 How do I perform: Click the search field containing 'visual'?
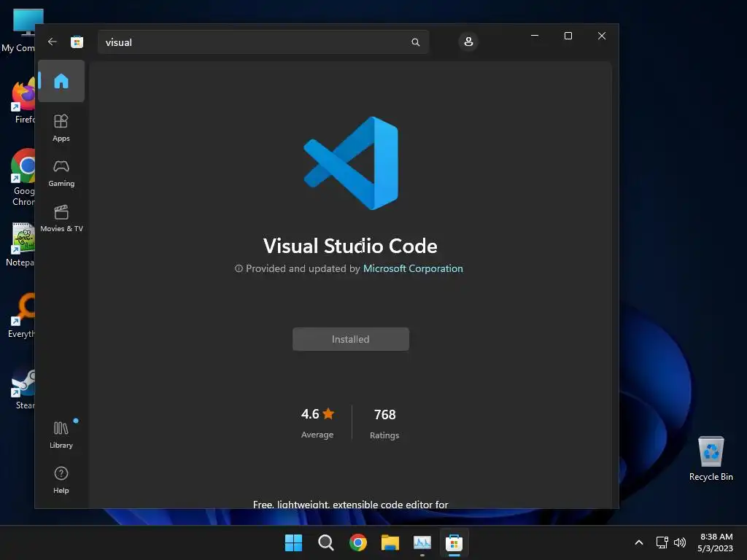(263, 42)
